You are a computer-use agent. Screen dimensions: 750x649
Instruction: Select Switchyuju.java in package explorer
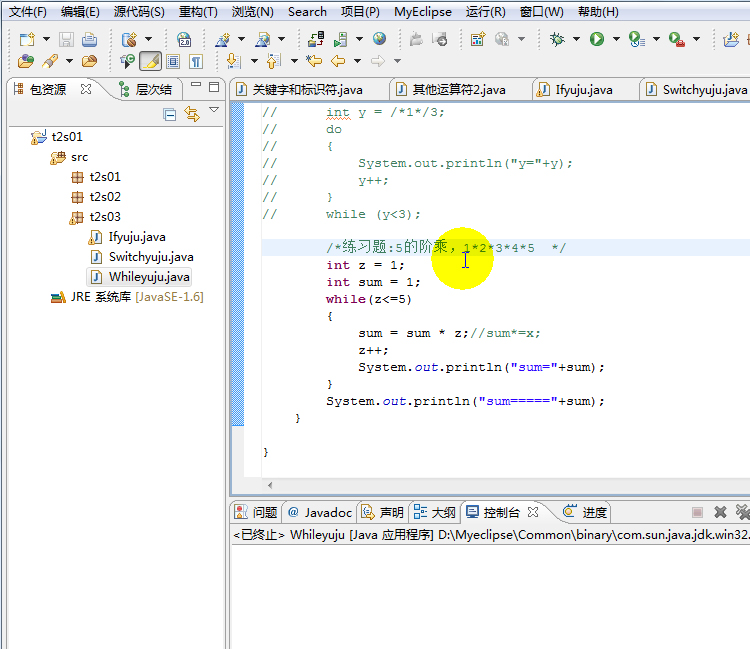pos(142,257)
